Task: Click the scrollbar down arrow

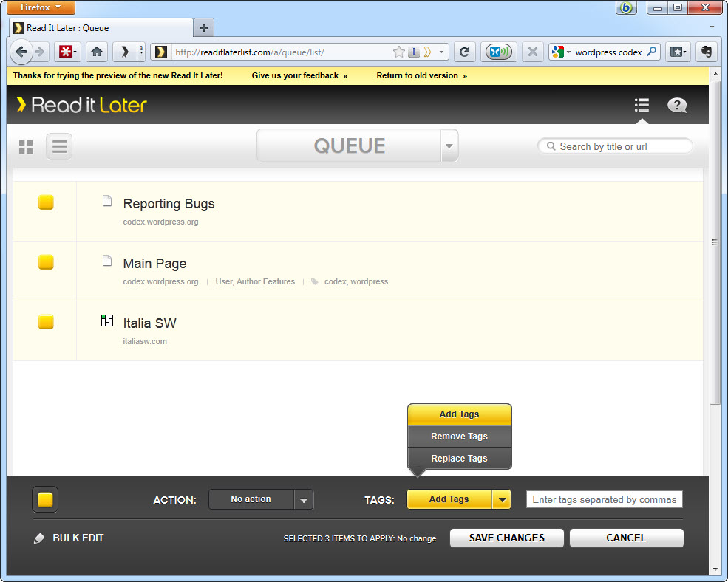Action: [715, 569]
